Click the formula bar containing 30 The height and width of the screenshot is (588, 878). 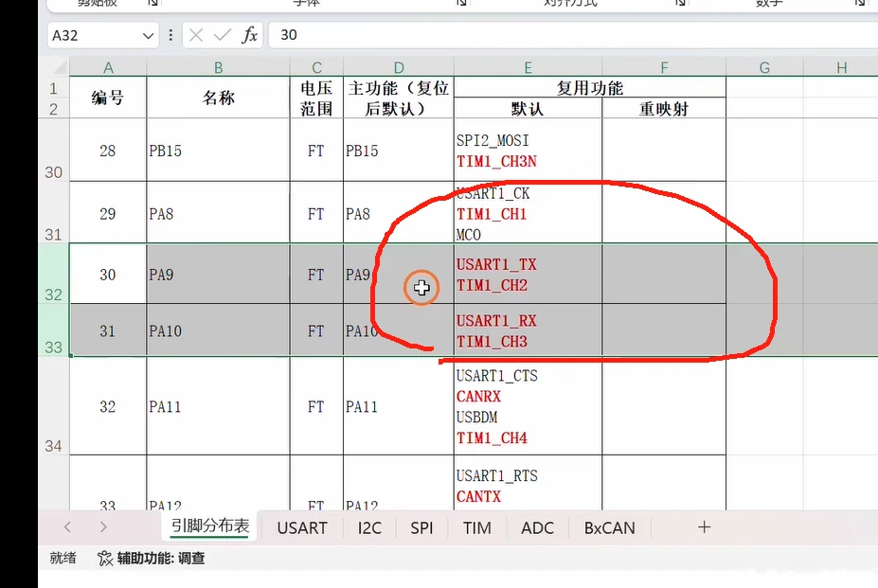573,35
